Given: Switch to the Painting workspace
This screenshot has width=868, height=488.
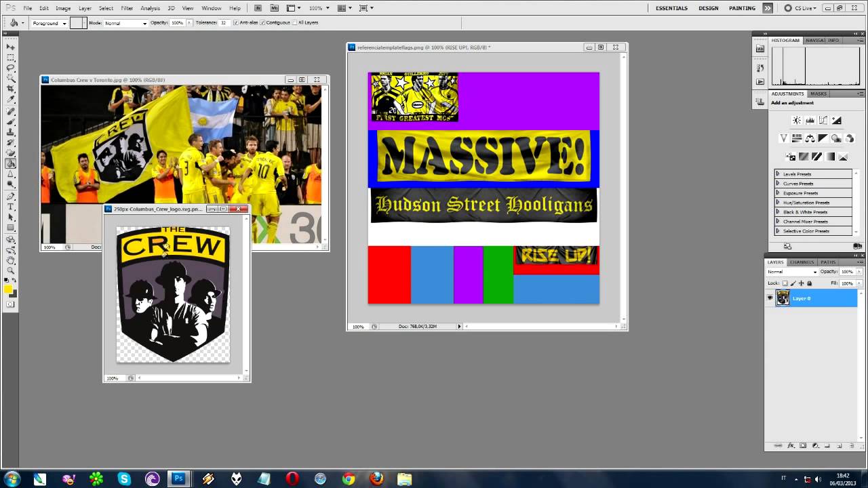Looking at the screenshot, I should coord(742,8).
